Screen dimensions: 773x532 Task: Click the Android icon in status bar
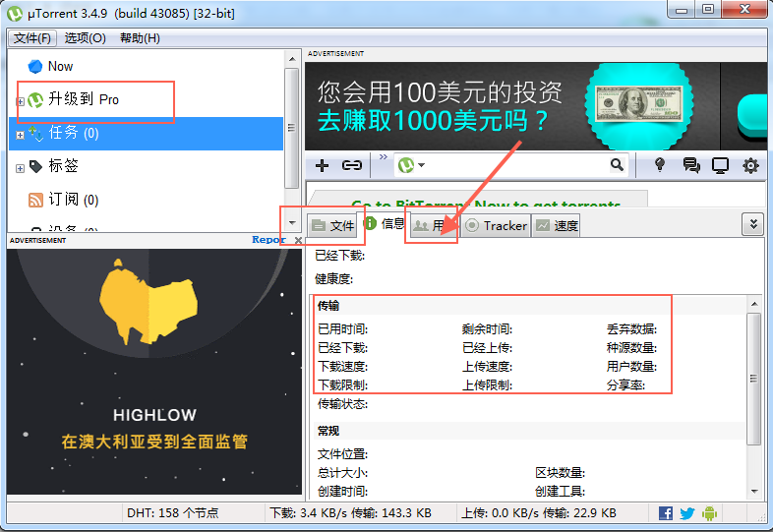(x=709, y=513)
